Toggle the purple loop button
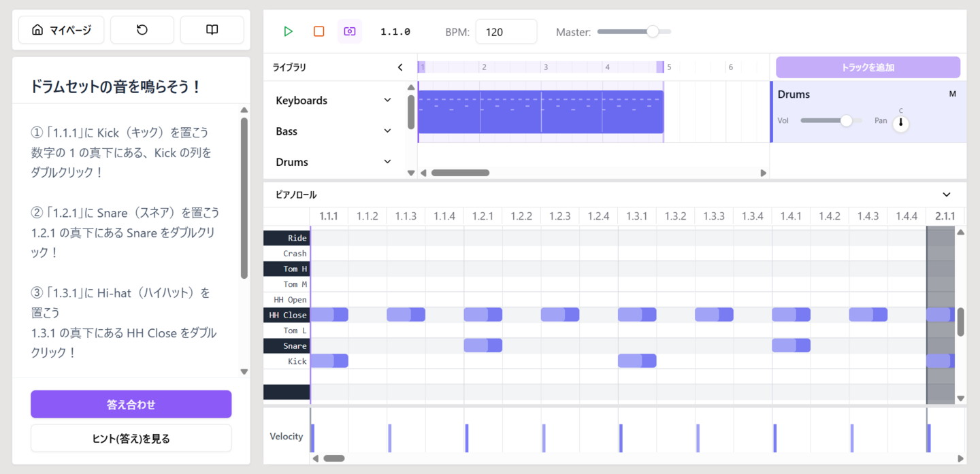The image size is (980, 474). pyautogui.click(x=350, y=31)
